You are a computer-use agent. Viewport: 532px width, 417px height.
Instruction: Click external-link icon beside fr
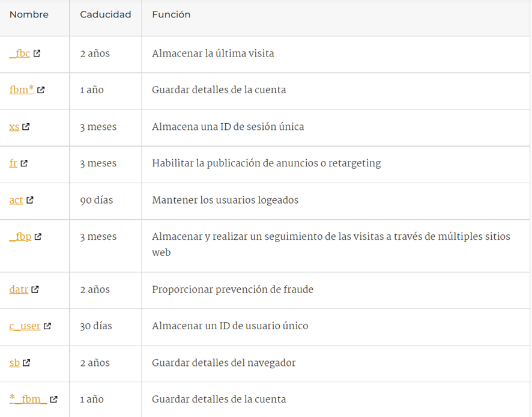[24, 163]
